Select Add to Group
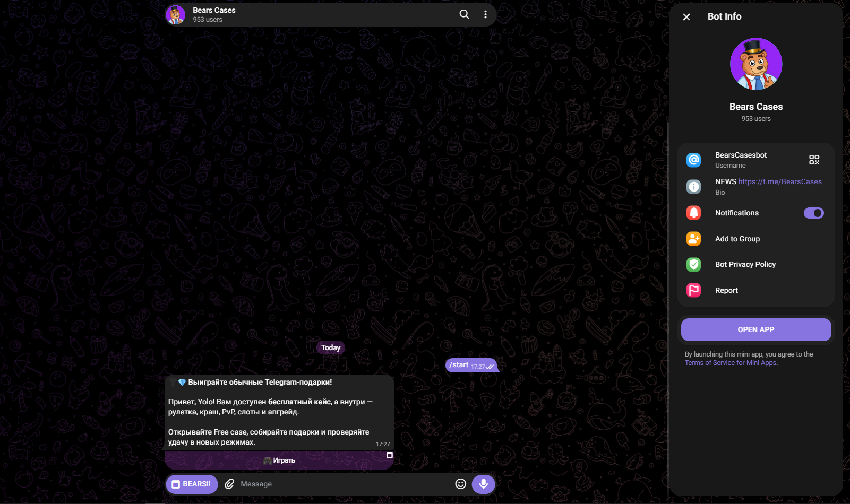 pos(756,239)
